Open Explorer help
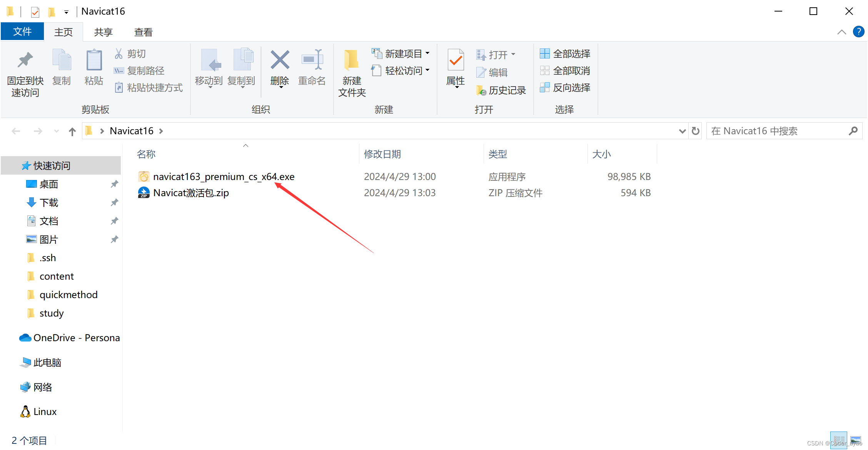This screenshot has width=868, height=450. (x=859, y=32)
